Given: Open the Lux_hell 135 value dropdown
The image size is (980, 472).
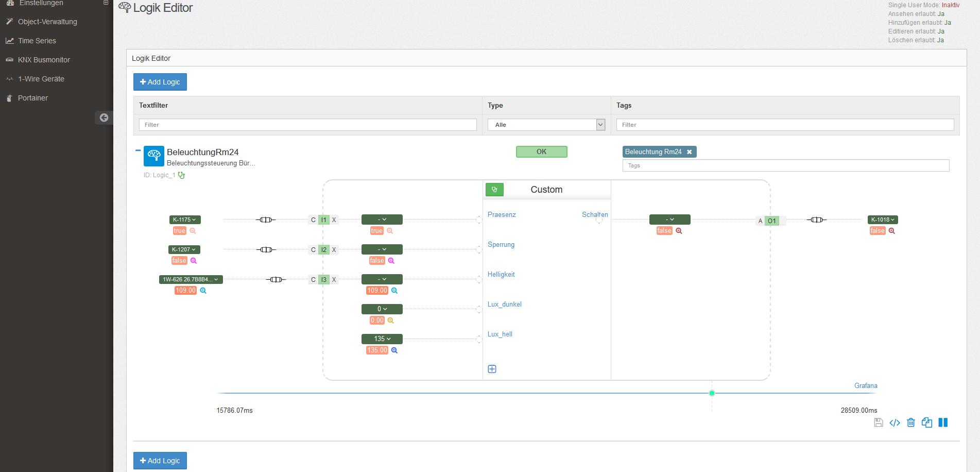Looking at the screenshot, I should pyautogui.click(x=382, y=339).
